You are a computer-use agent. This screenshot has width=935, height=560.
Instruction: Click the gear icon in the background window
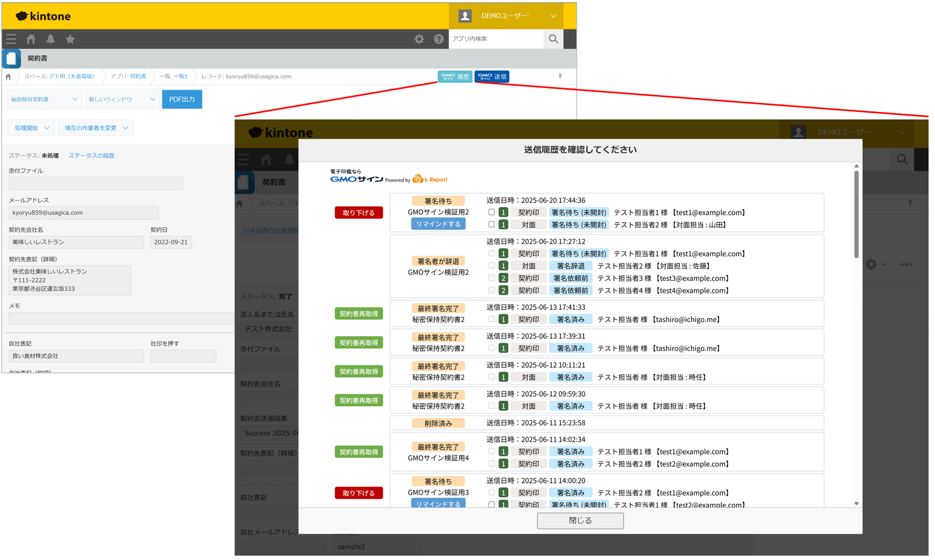871,264
